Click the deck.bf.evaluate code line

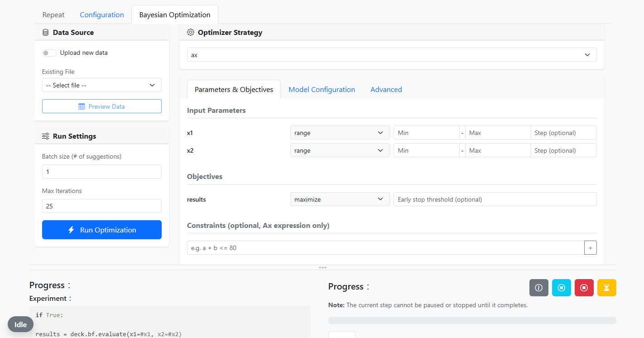109,334
